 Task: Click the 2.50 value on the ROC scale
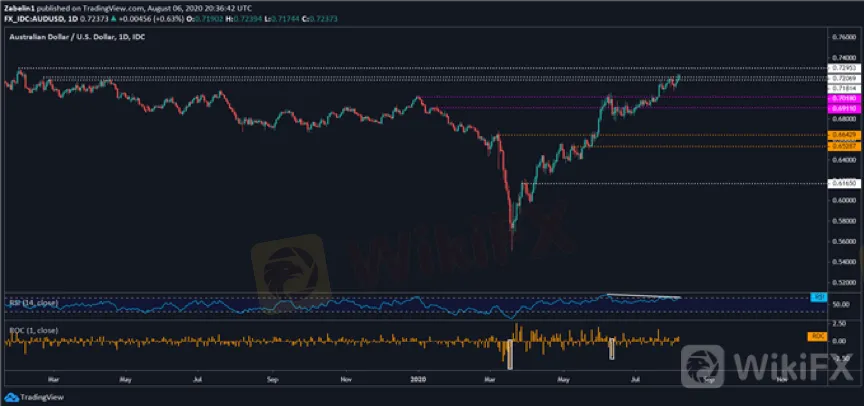(x=838, y=324)
